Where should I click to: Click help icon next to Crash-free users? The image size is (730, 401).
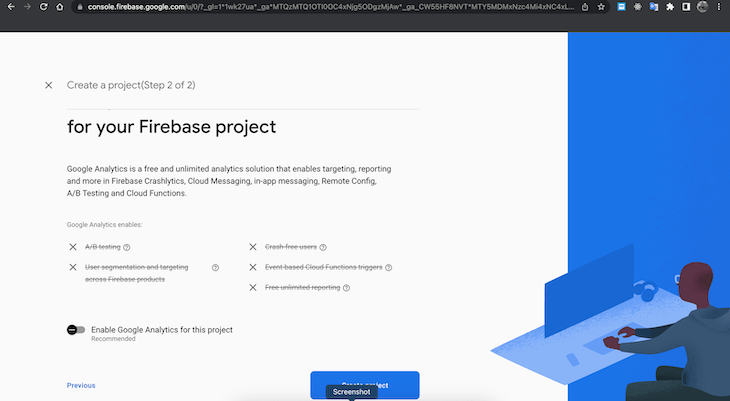coord(323,247)
